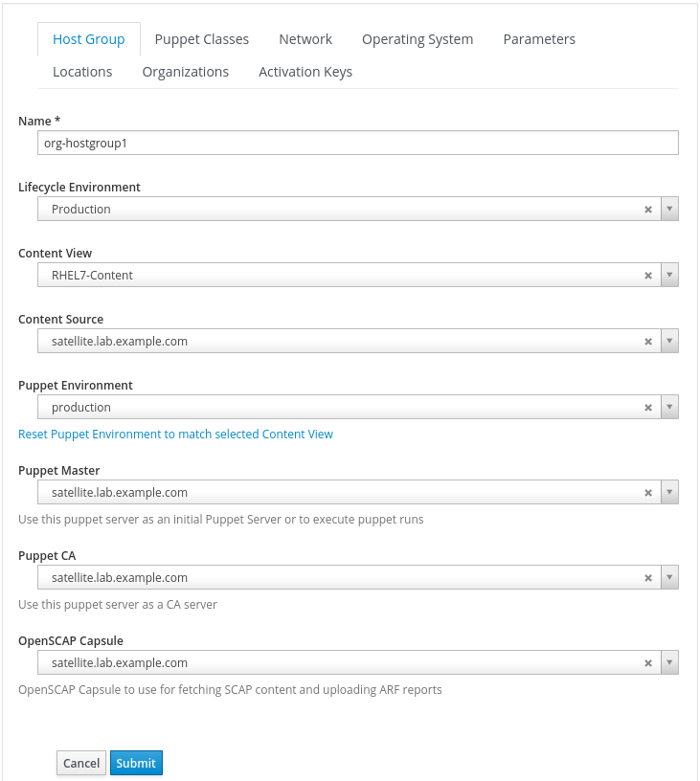The height and width of the screenshot is (781, 700).
Task: Switch to the Puppet Classes tab
Action: click(201, 39)
